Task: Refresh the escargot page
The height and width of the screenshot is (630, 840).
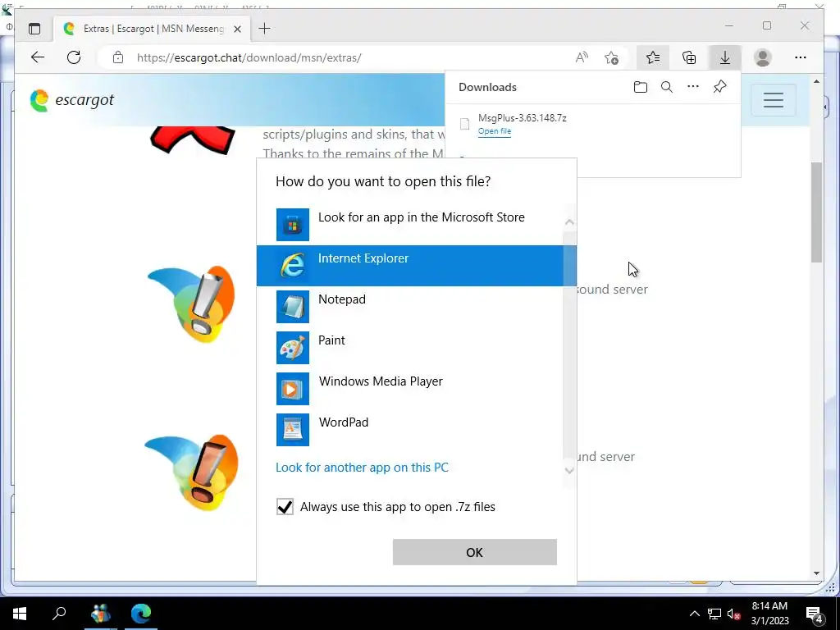Action: [74, 57]
